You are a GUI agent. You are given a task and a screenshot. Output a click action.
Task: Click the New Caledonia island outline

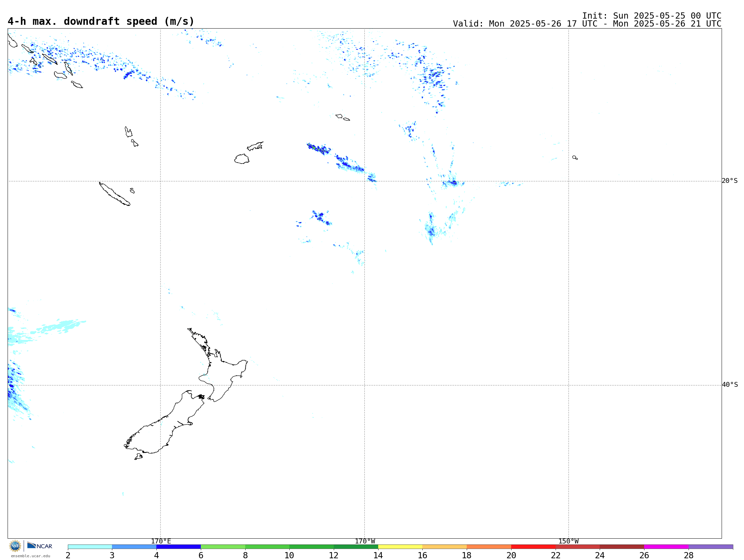tap(115, 194)
